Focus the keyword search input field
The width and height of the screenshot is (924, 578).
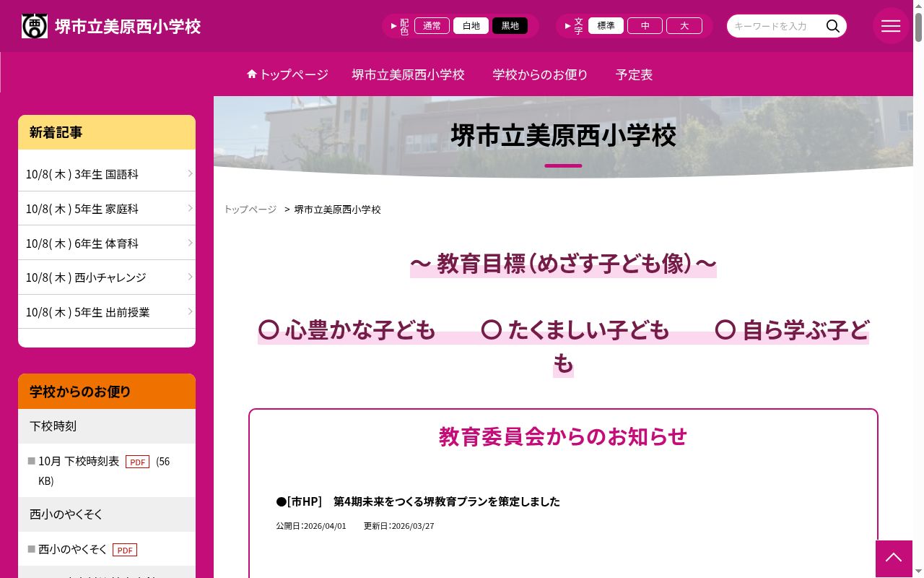pyautogui.click(x=776, y=26)
